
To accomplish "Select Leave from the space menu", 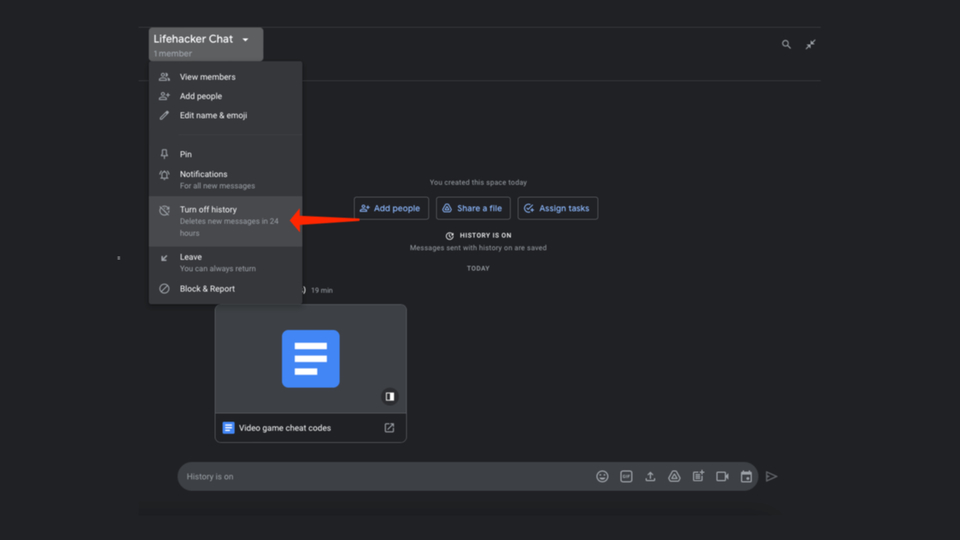I will coord(225,263).
